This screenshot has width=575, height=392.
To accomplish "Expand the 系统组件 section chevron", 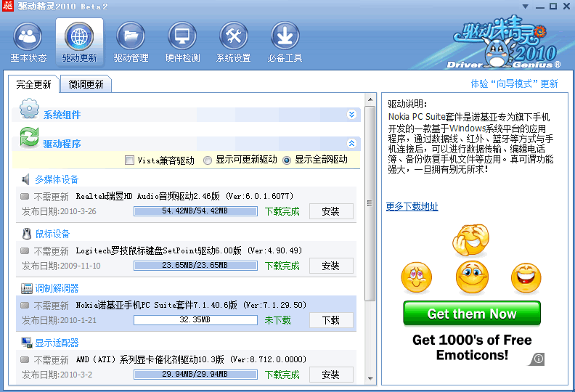I will 351,115.
